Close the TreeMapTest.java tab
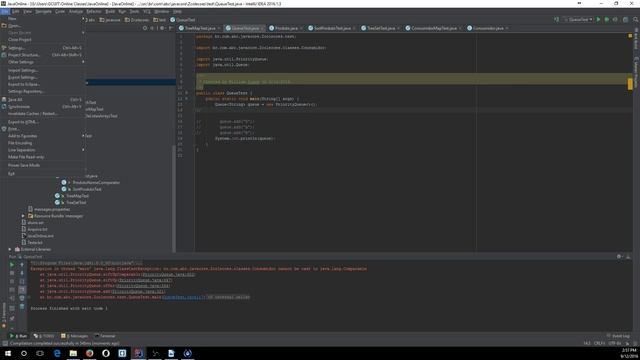 pyautogui.click(x=219, y=28)
